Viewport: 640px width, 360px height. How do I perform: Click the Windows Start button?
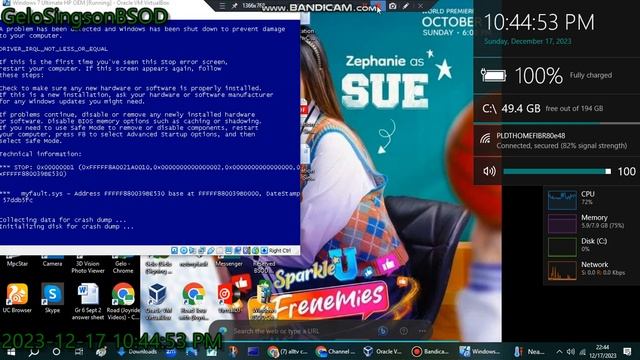(11, 351)
